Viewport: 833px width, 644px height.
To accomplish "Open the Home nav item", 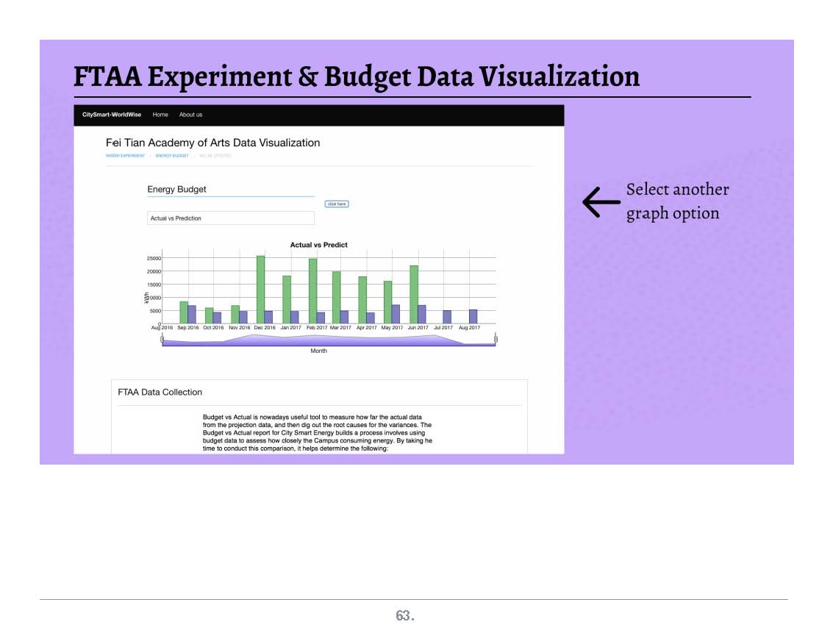I will click(160, 115).
